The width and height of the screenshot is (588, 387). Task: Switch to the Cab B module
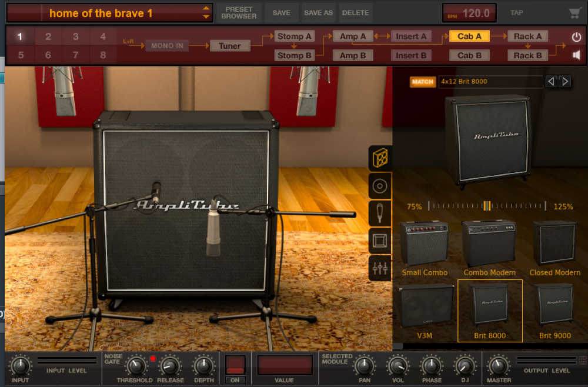(x=469, y=55)
